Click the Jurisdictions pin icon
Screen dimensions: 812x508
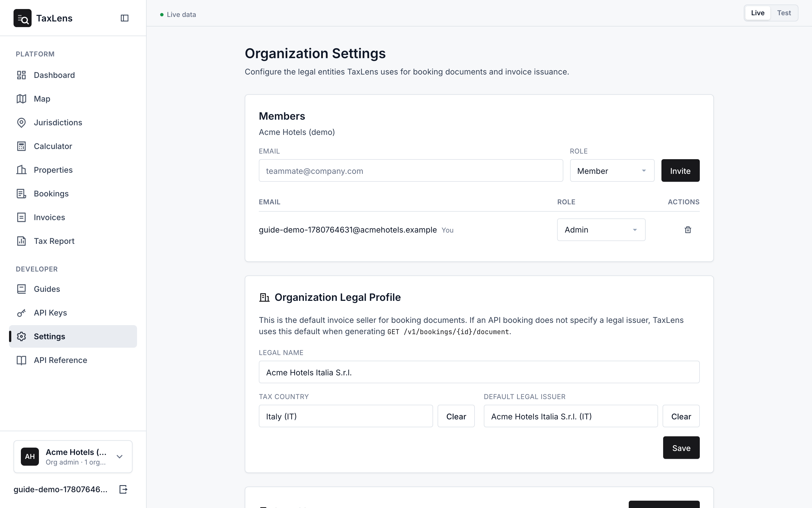(x=21, y=123)
